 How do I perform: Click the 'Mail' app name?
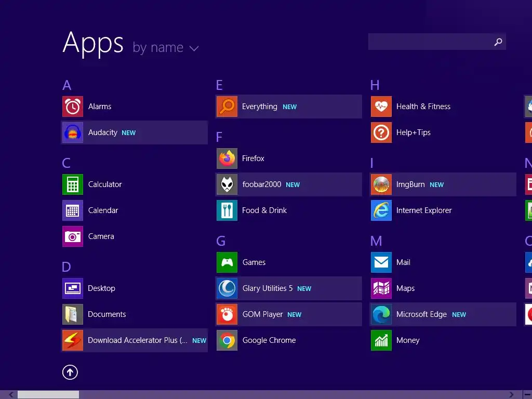coord(403,262)
